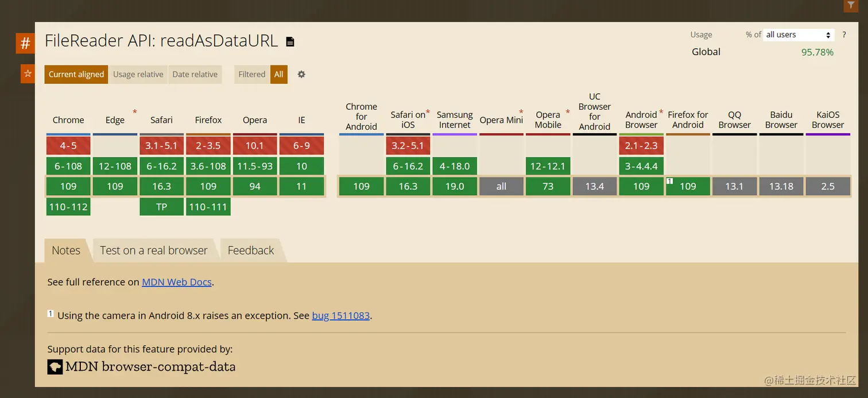Switch to Date relative view
Viewport: 868px width, 398px height.
click(195, 74)
